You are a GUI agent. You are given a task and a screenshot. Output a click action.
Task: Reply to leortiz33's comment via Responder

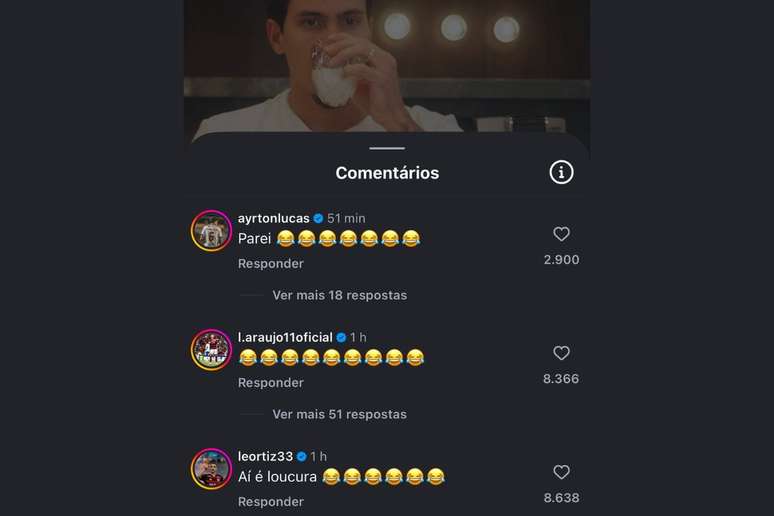point(270,502)
